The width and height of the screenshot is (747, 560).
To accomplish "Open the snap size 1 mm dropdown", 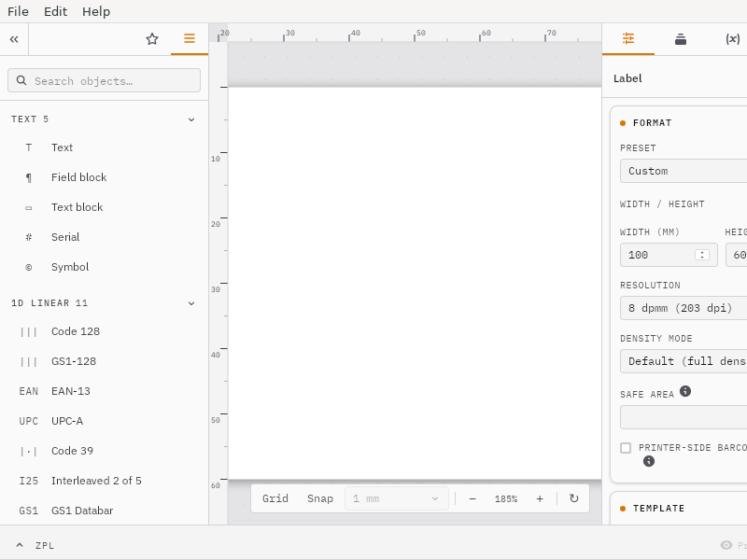I will (396, 498).
